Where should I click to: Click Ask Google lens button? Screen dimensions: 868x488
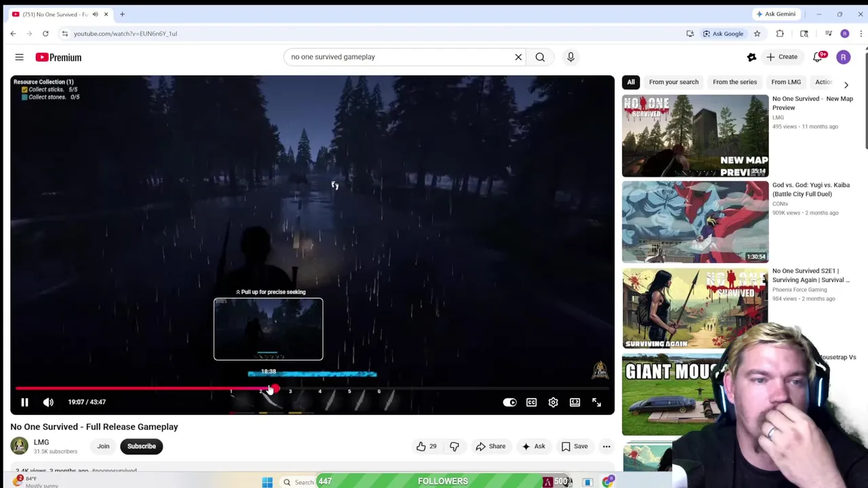[724, 33]
